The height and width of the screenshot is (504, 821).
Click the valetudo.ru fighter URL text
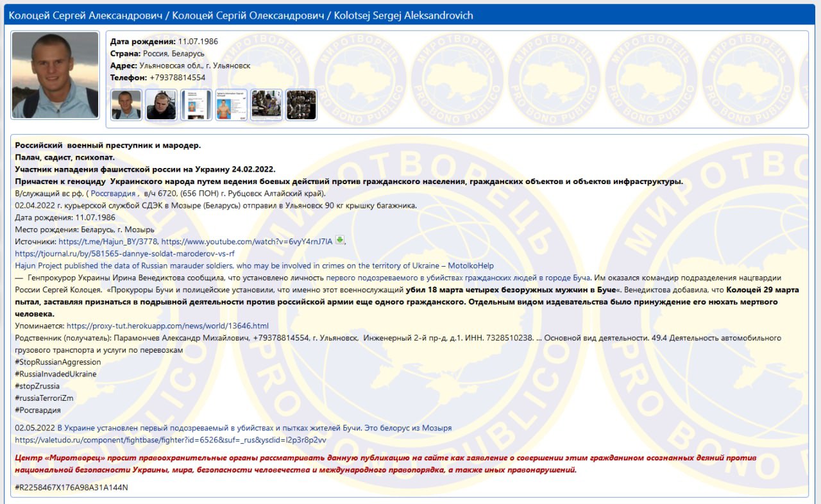click(x=170, y=440)
